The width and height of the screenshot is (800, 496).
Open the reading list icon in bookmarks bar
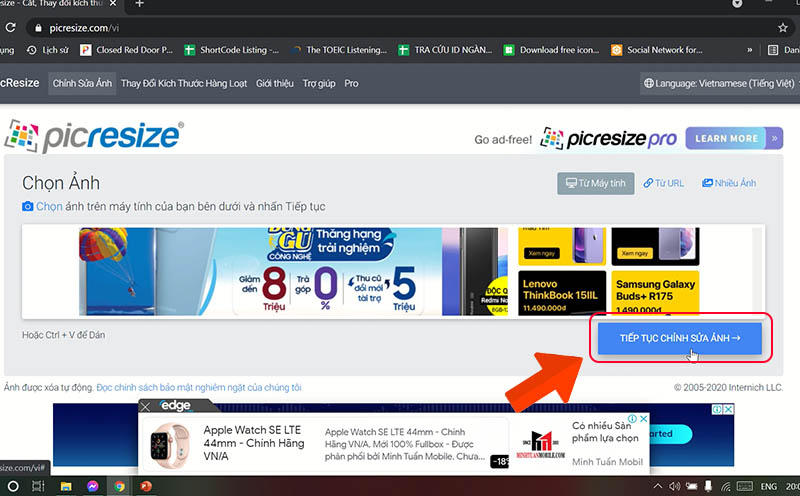pyautogui.click(x=773, y=50)
